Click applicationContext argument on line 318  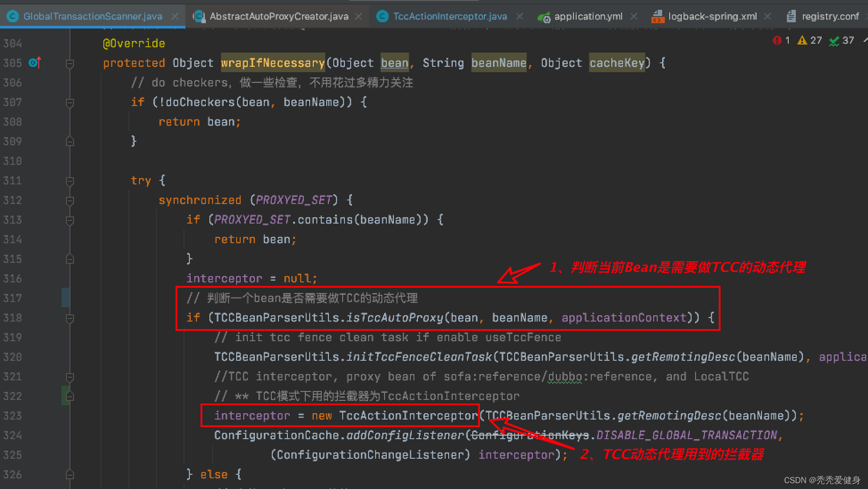pos(624,318)
